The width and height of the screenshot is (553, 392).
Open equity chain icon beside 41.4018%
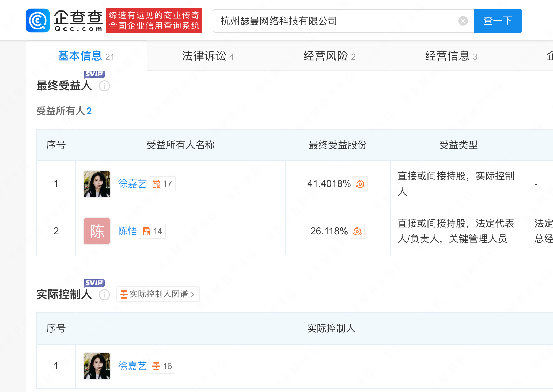point(360,184)
